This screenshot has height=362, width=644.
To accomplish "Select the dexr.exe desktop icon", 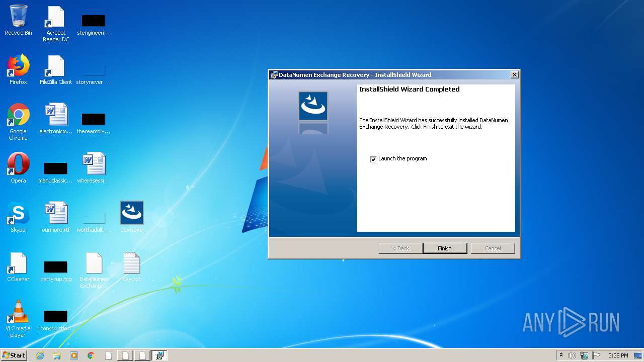I will [131, 217].
